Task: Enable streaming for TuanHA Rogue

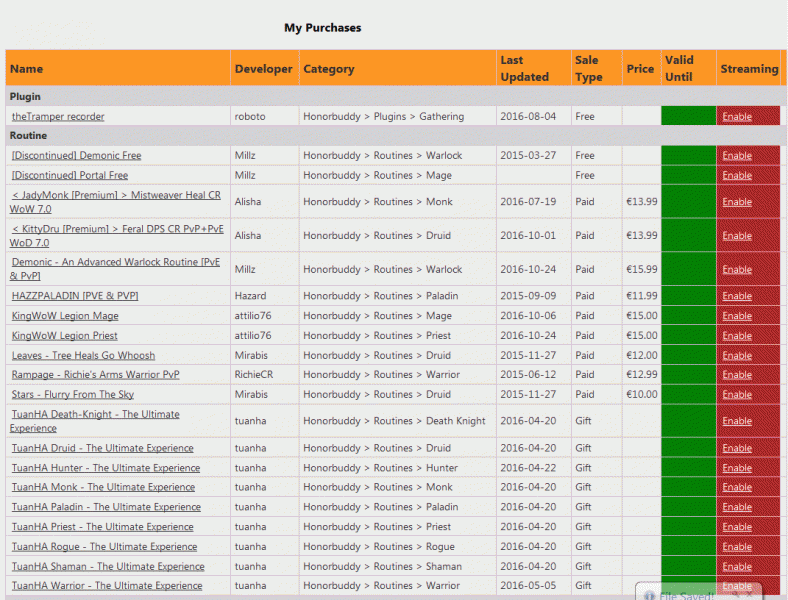Action: tap(737, 547)
